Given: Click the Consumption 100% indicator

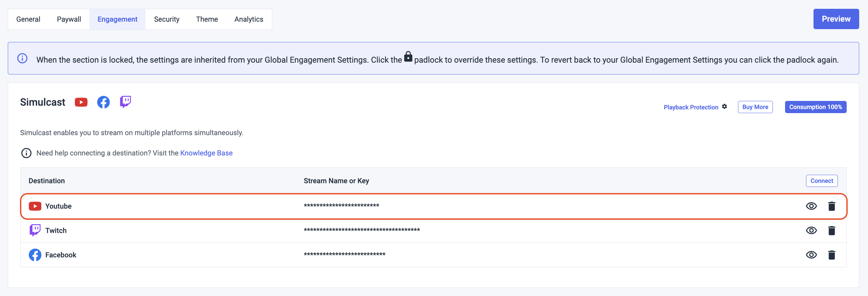Looking at the screenshot, I should tap(815, 107).
